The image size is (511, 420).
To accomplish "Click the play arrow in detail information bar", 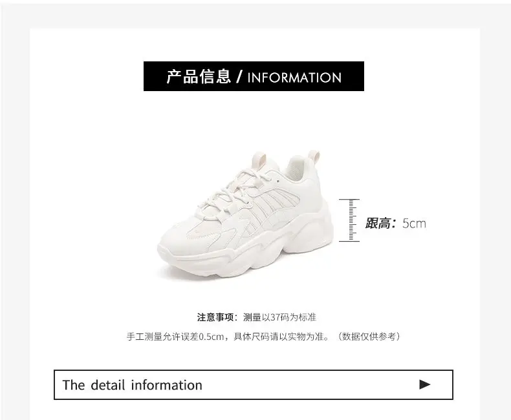I will [424, 384].
